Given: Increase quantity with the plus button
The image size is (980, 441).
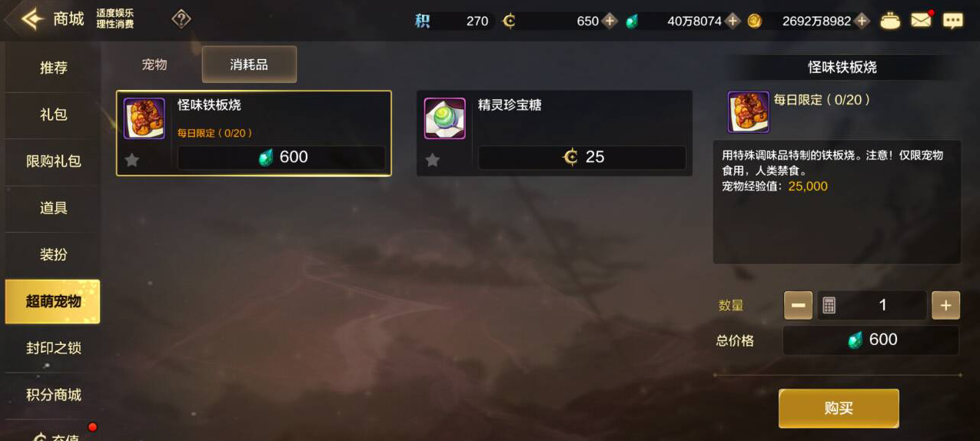Looking at the screenshot, I should tap(945, 305).
